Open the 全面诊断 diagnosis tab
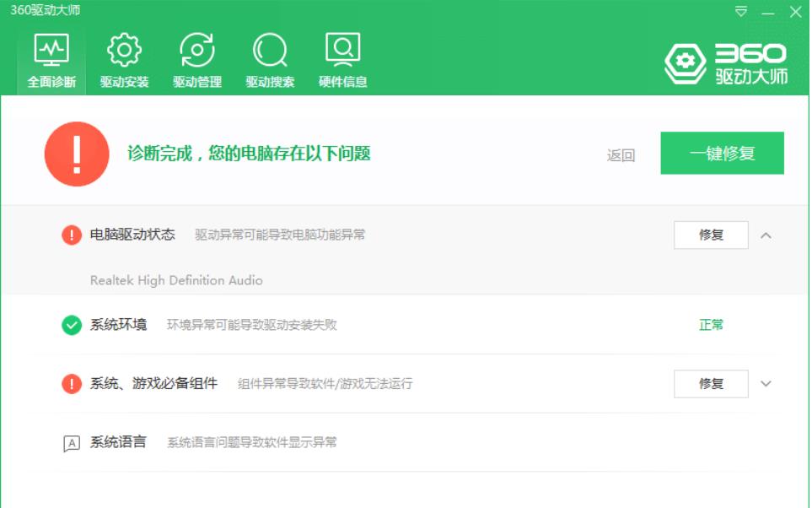 click(51, 60)
